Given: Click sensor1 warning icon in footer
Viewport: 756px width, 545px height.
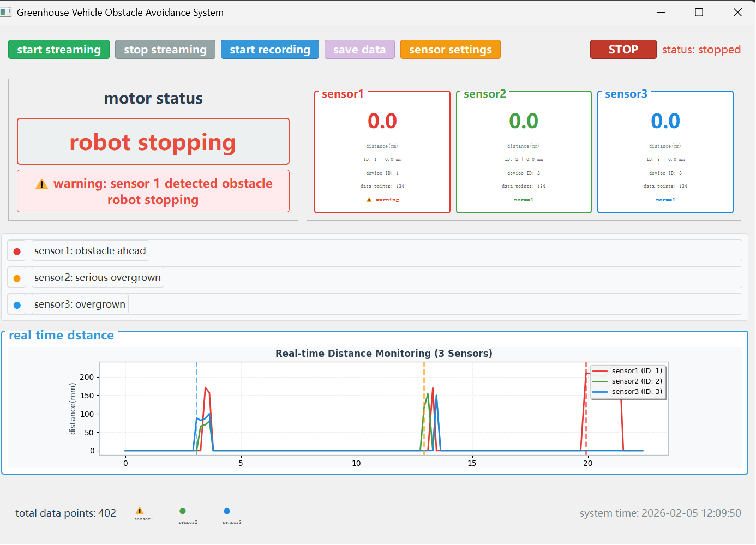Looking at the screenshot, I should [x=140, y=511].
